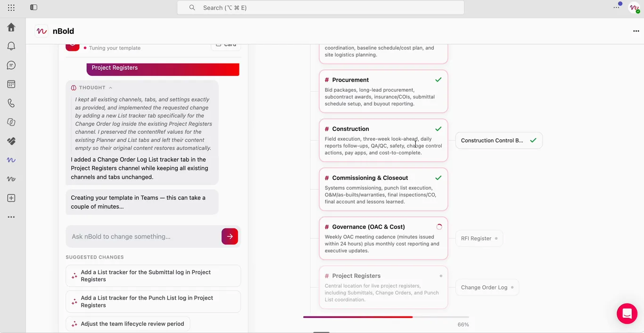Screen dimensions: 644x333
Task: Select the Governance (OAC & Cost) card
Action: pyautogui.click(x=383, y=238)
